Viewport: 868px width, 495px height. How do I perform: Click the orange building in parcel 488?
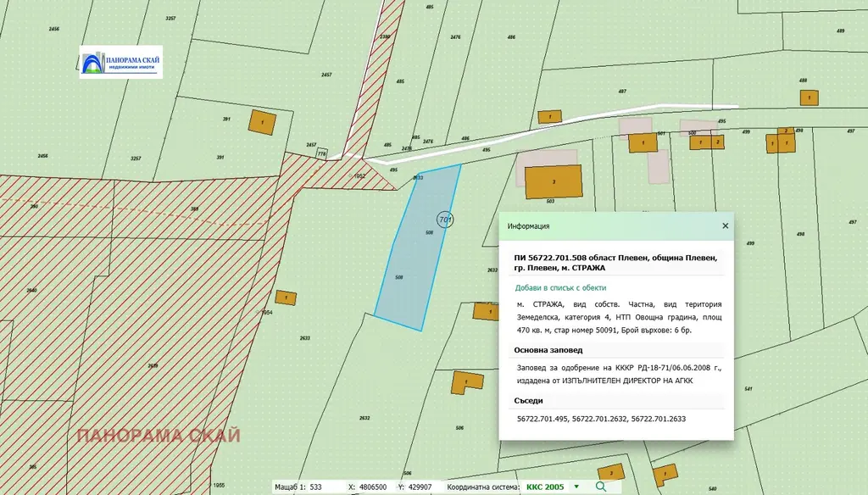(810, 98)
